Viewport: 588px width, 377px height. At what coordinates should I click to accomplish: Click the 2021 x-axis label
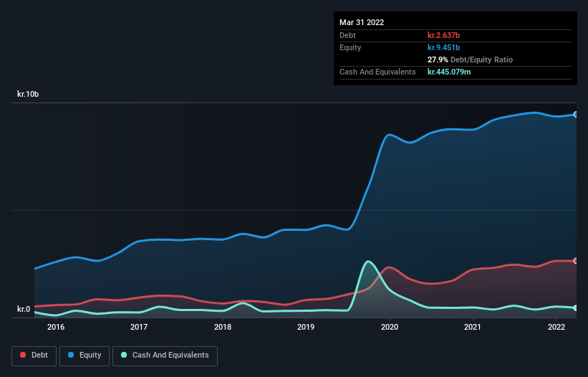pyautogui.click(x=473, y=327)
